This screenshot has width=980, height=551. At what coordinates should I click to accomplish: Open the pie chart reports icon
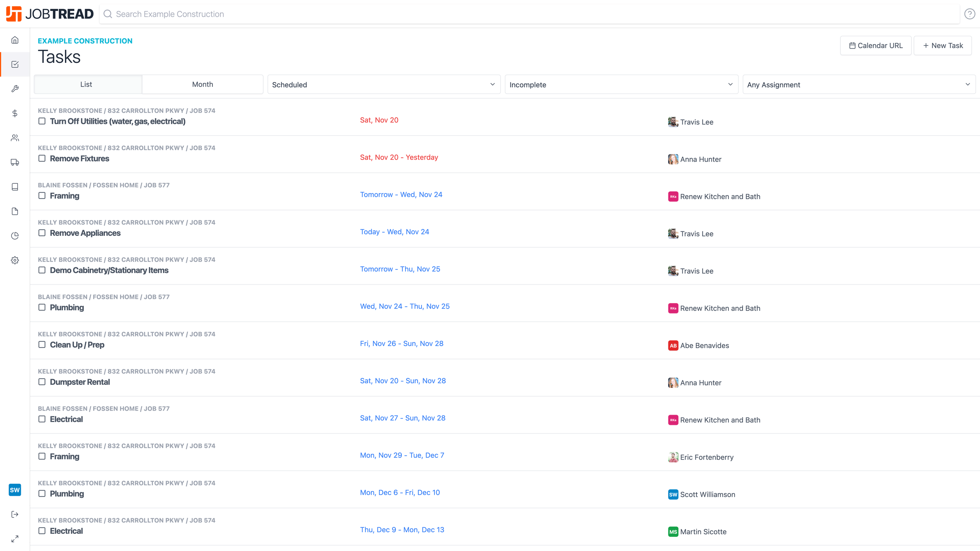coord(15,236)
